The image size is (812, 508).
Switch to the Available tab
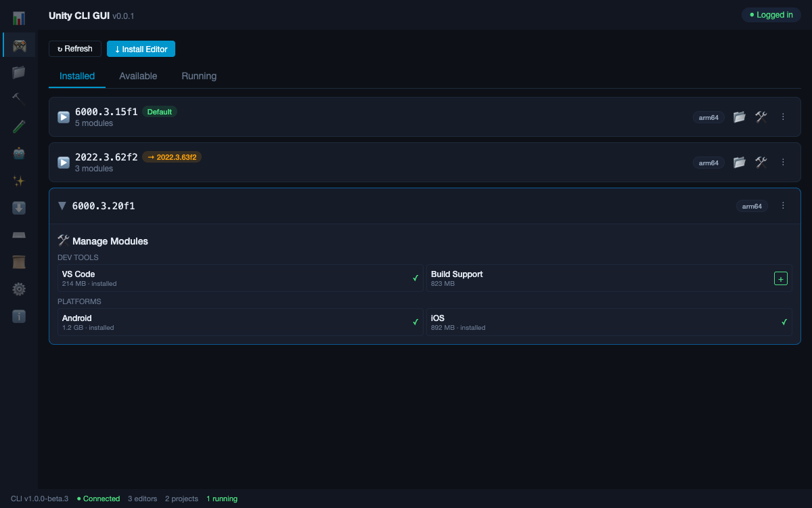(138, 77)
